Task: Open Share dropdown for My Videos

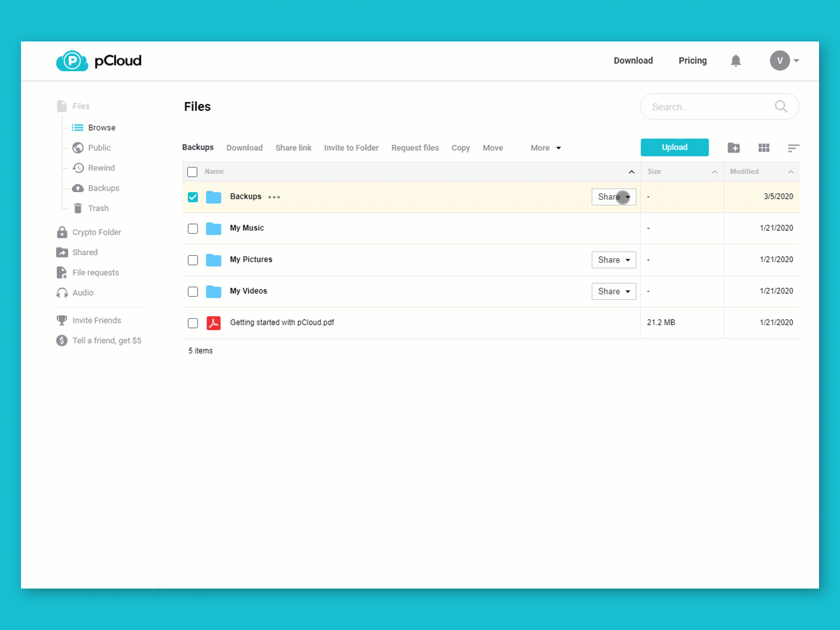Action: point(614,291)
